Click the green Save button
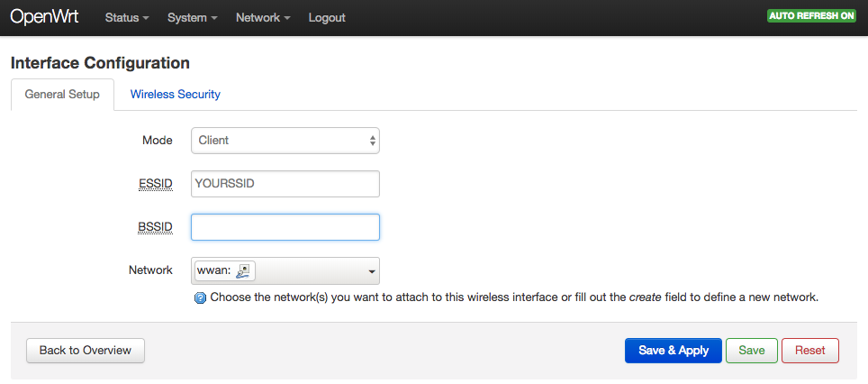The height and width of the screenshot is (384, 868). (752, 351)
